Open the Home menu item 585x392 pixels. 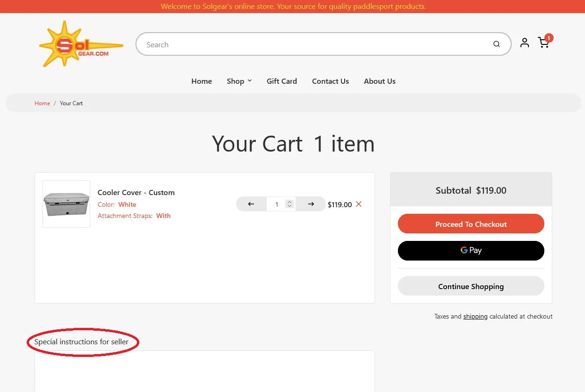click(x=202, y=81)
